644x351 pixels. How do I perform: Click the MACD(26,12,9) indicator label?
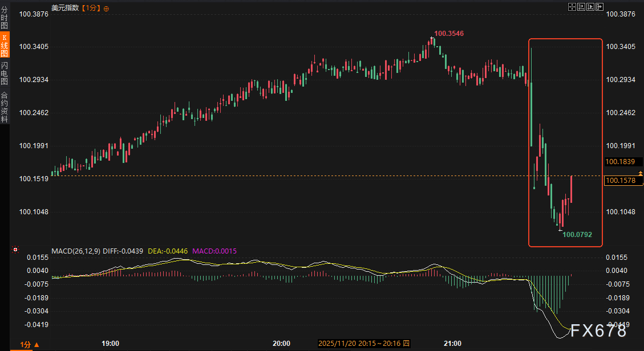pos(75,251)
